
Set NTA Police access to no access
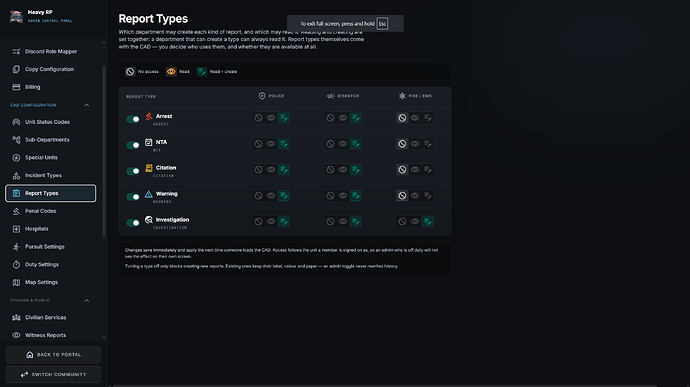258,144
